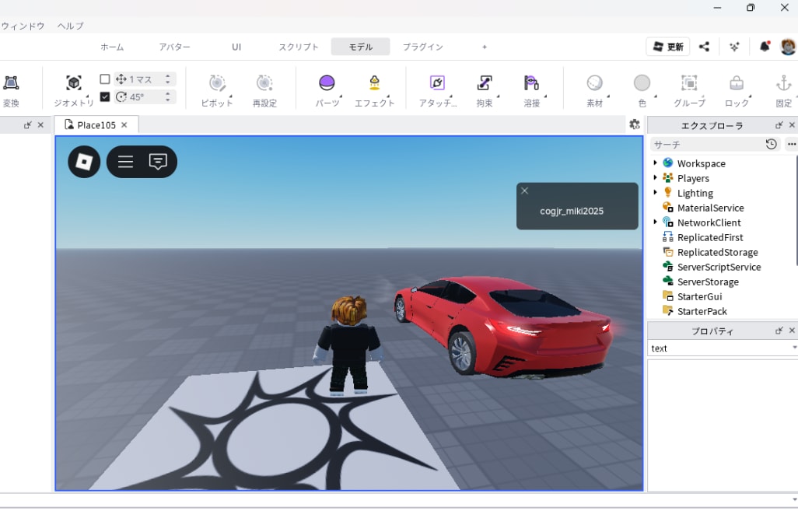798x532 pixels.
Task: Expand the Players node in Explorer
Action: (x=656, y=178)
